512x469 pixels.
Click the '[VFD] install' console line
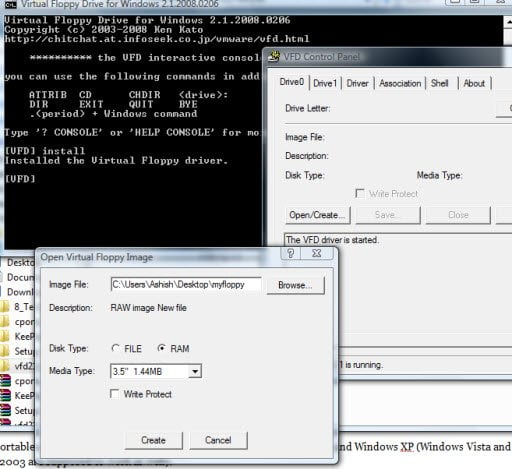tap(45, 151)
